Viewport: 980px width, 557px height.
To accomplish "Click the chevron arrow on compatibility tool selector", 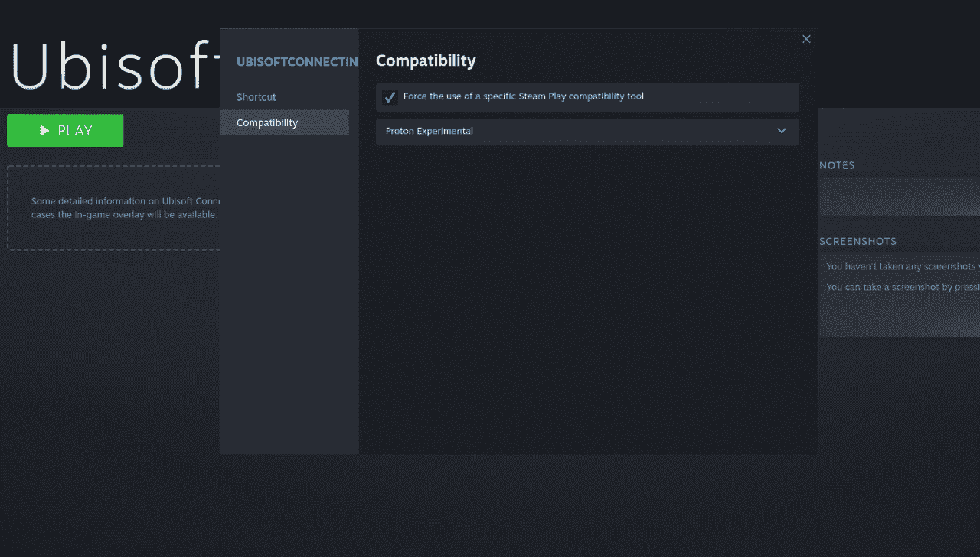I will coord(782,131).
